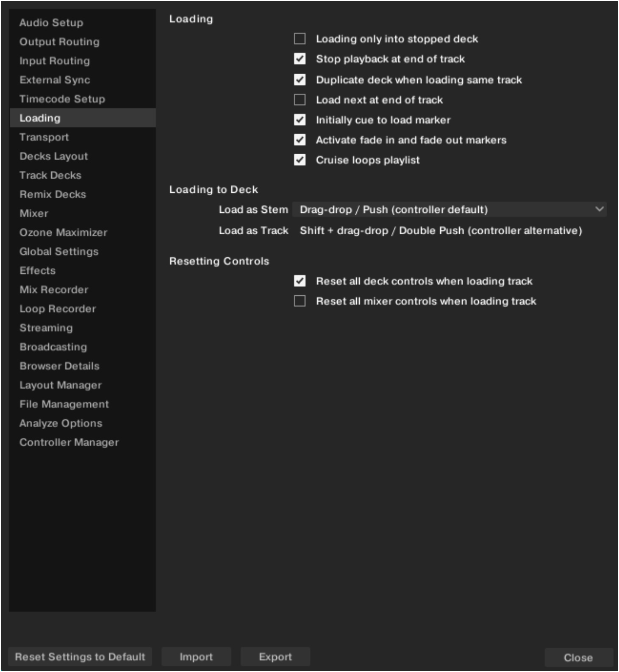Open the Timecode Setup page
The height and width of the screenshot is (672, 619).
62,99
